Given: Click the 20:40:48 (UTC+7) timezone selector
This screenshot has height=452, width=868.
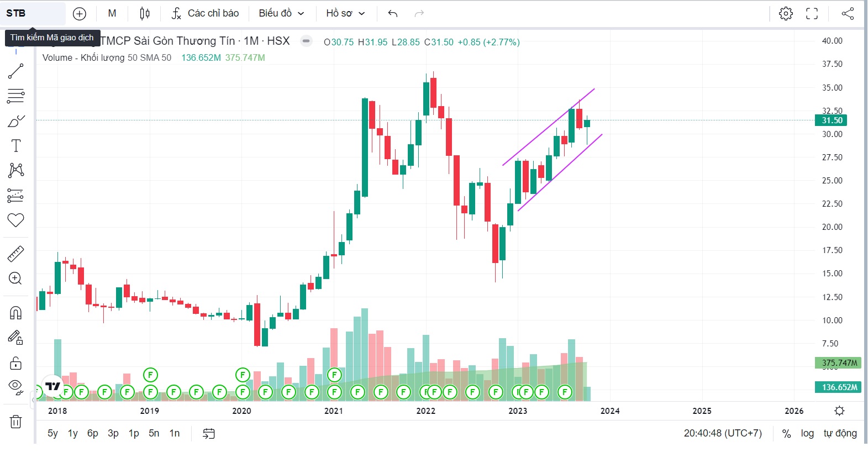Looking at the screenshot, I should [723, 433].
